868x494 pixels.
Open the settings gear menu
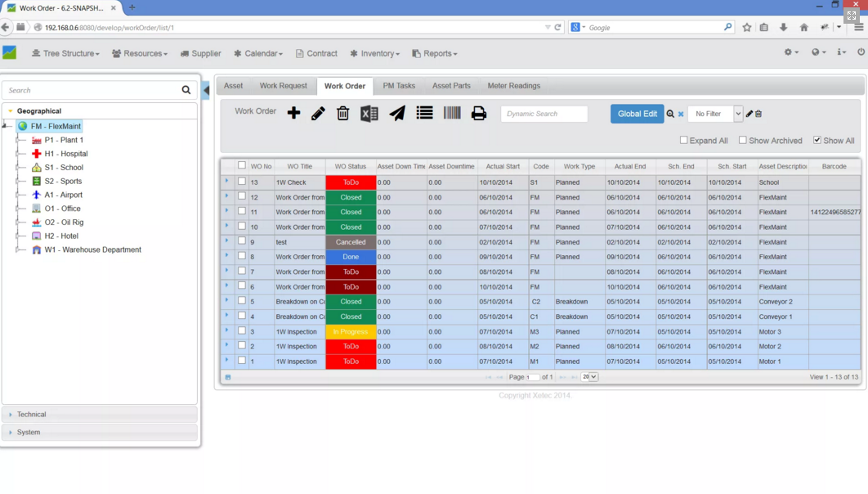tap(791, 52)
